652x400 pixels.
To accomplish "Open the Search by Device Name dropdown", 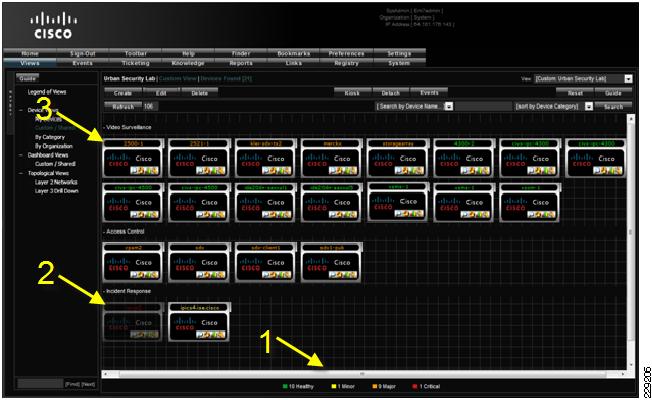I will coord(414,106).
